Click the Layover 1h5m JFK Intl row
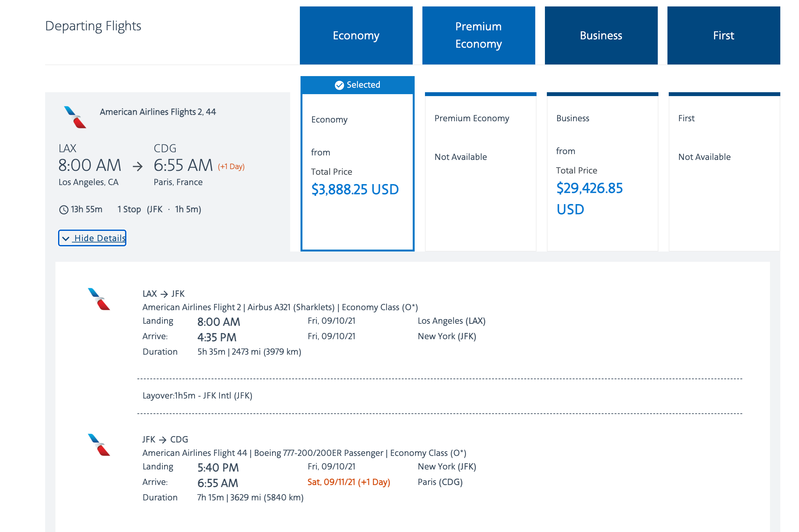 click(197, 396)
